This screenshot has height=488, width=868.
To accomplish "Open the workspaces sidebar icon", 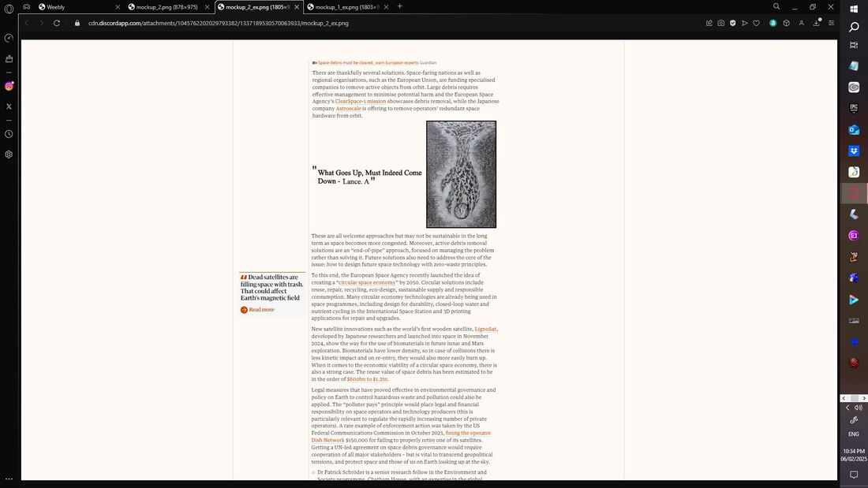I will pos(9,58).
